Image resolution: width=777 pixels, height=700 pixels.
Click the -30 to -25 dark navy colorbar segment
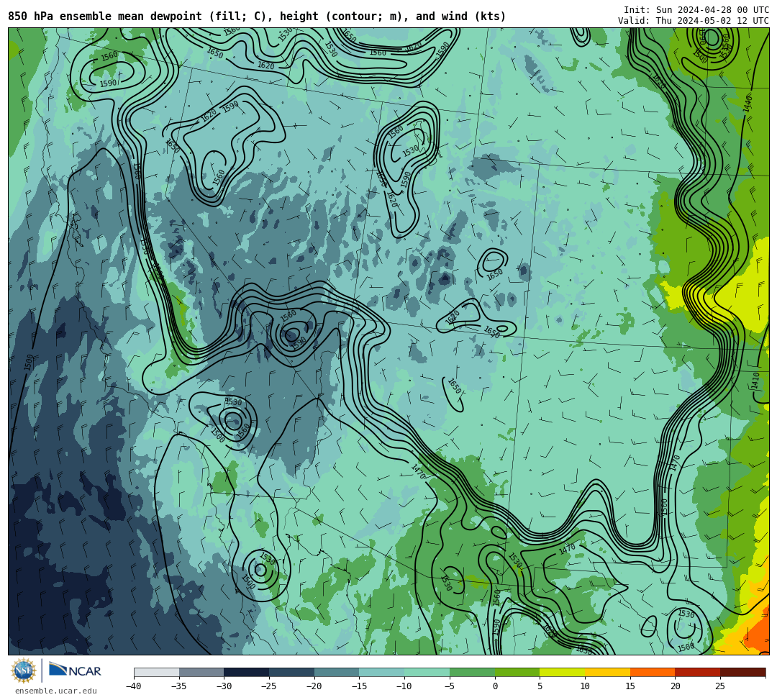click(247, 672)
